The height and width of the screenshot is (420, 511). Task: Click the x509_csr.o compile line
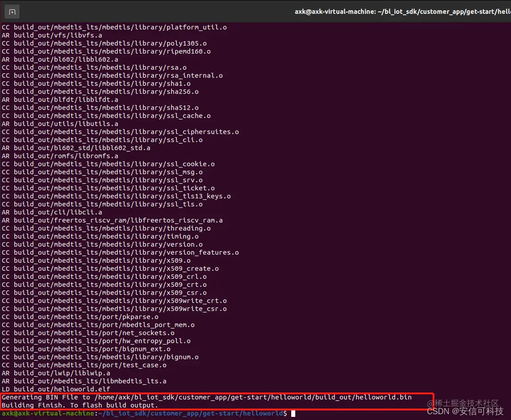(x=104, y=293)
